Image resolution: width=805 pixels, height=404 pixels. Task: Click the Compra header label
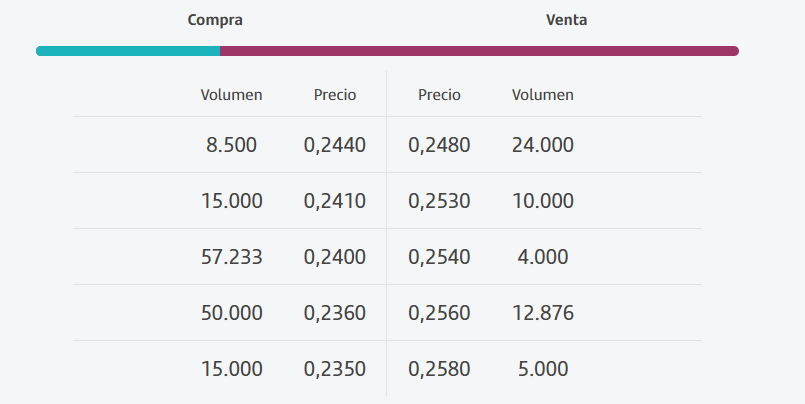coord(215,20)
